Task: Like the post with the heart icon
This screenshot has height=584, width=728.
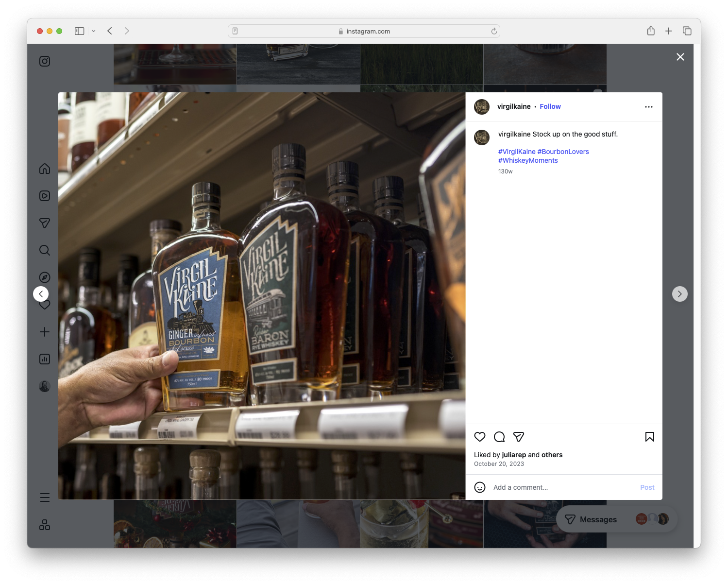Action: click(479, 437)
